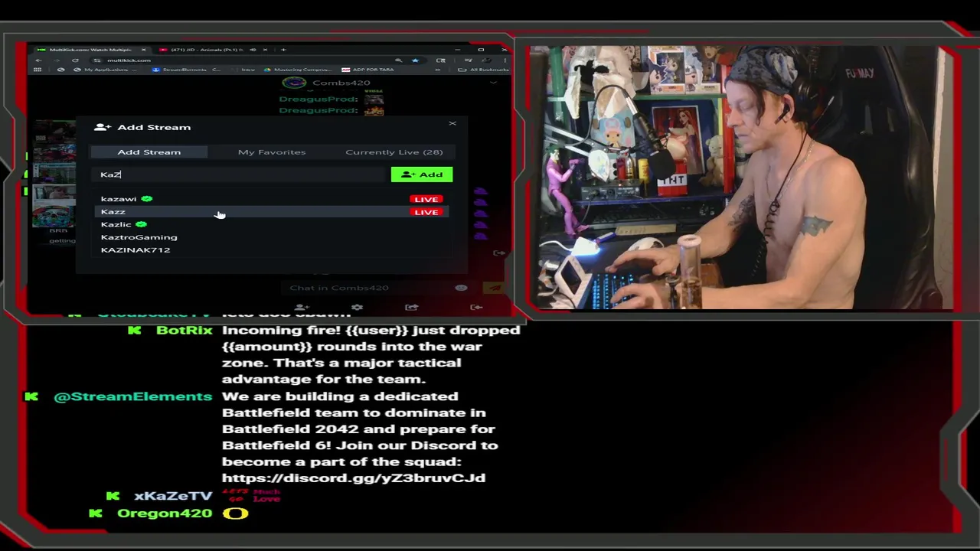
Task: Click kazawi's green verified badge
Action: (146, 199)
